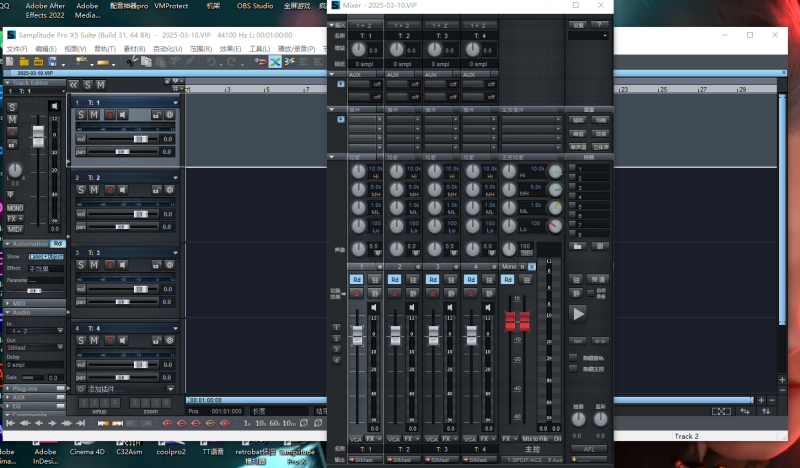The height and width of the screenshot is (468, 800).
Task: Click the green-centered marker icon
Action: tap(210, 423)
